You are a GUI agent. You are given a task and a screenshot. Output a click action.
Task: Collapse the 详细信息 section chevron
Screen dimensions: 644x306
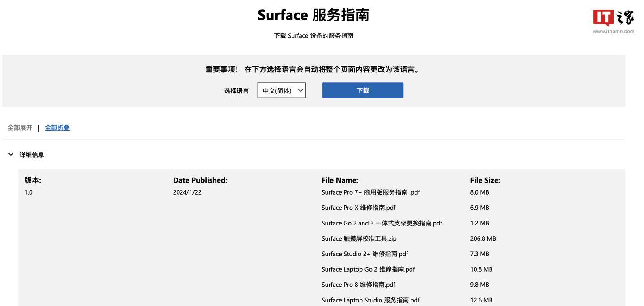point(11,154)
